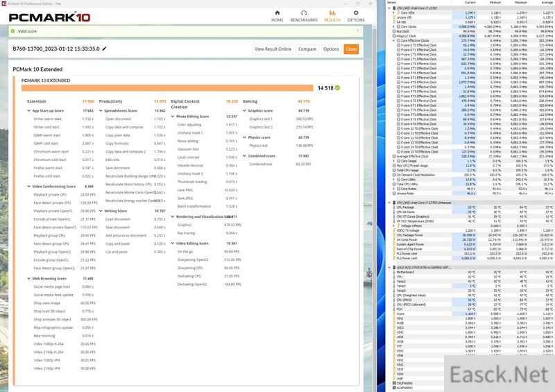This screenshot has height=392, width=555.
Task: Click the pencil icon to rename result
Action: click(105, 49)
